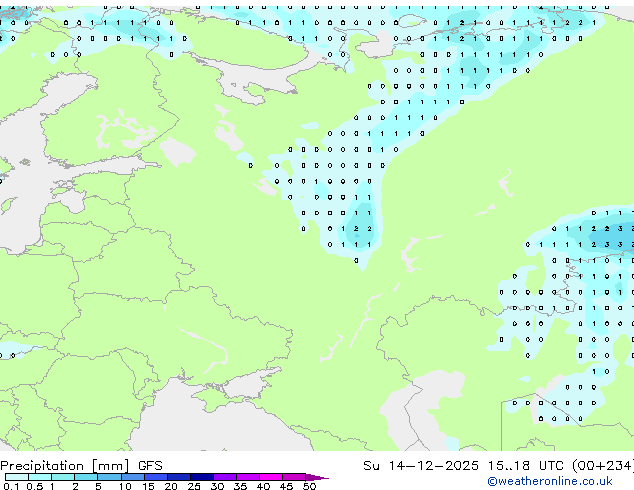
Task: Click the "Precipitation [mm]" title text
Action: pos(65,466)
